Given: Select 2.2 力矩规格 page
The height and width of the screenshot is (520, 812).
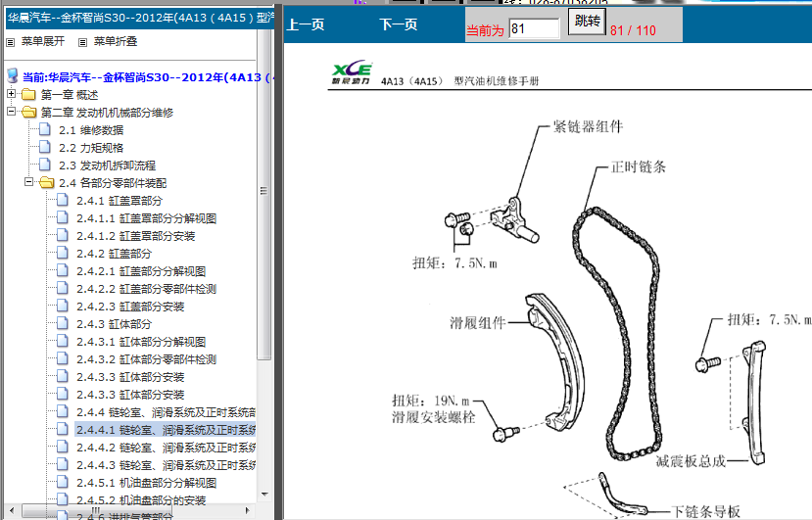Looking at the screenshot, I should 91,148.
